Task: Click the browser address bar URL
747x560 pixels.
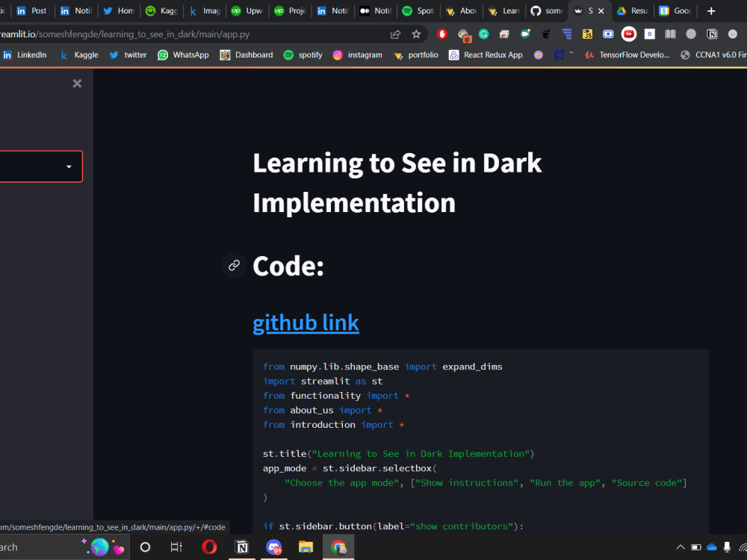Action: [125, 34]
